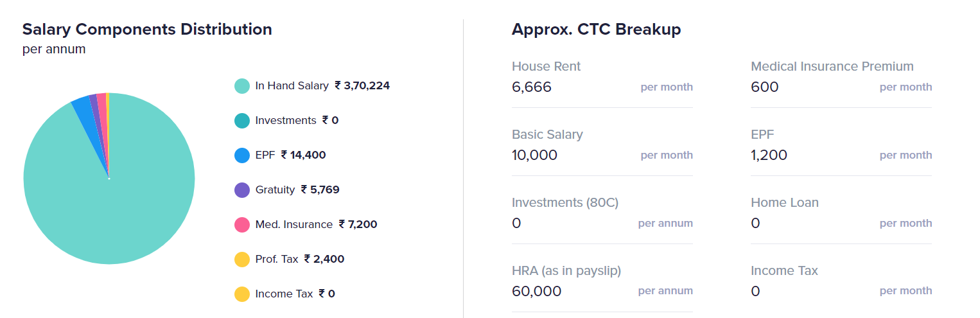Click the Gratuity ₹ 5,769 legend label
Screen dimensions: 980x318
point(297,190)
